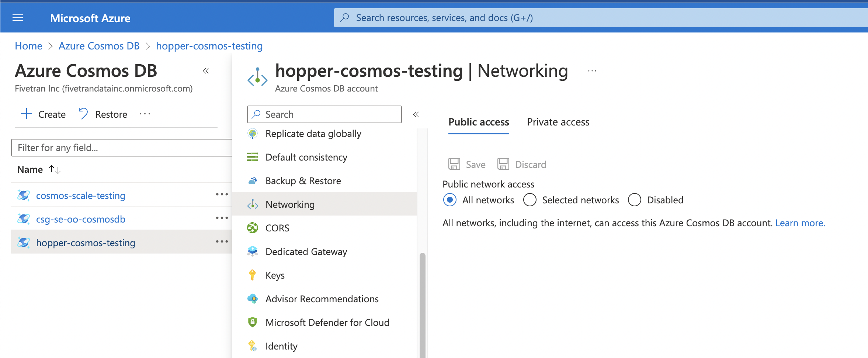
Task: Click the Identity key icon
Action: [253, 346]
